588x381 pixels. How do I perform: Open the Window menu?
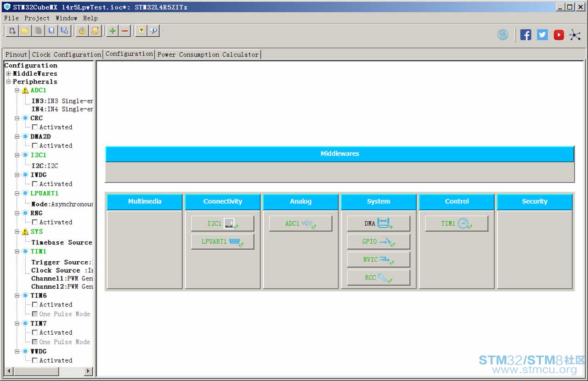pos(67,18)
